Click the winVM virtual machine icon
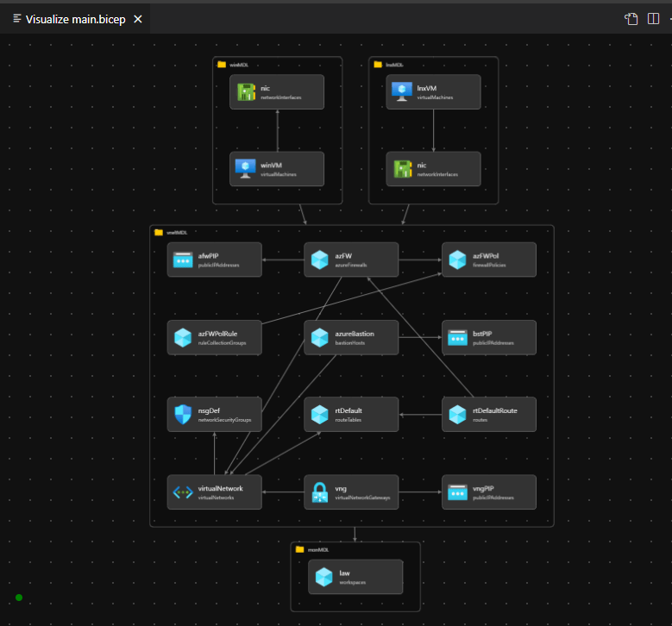This screenshot has height=626, width=672. pos(245,169)
